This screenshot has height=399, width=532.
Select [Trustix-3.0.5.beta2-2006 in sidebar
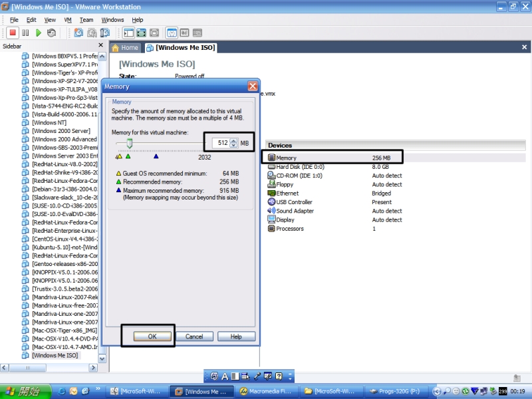[65, 289]
